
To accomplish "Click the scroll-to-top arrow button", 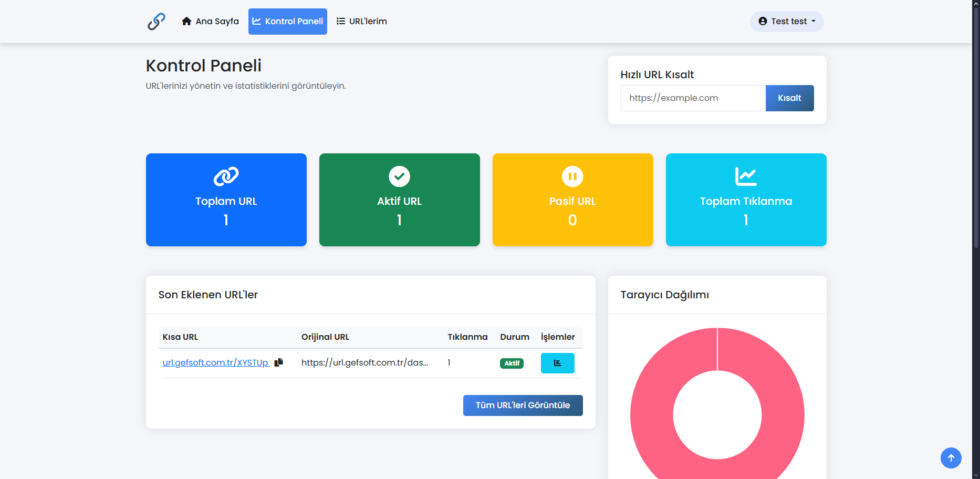I will tap(951, 458).
